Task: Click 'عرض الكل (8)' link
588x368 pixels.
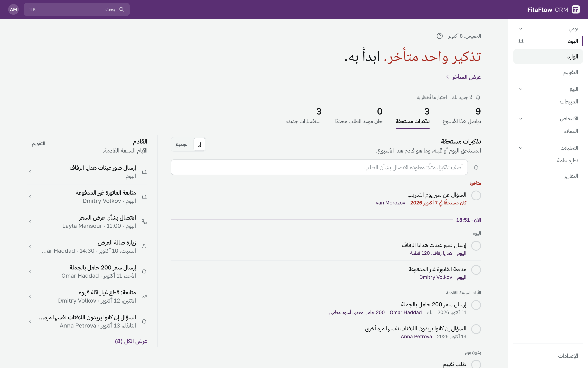Action: point(131,341)
